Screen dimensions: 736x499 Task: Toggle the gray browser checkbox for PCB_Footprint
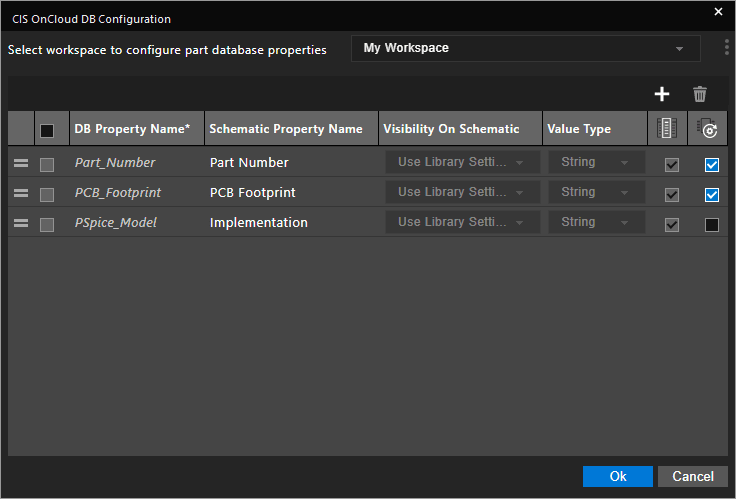coord(672,195)
